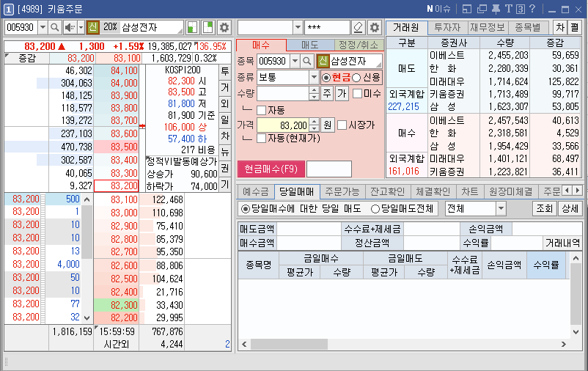Viewport: 588px width, 371px height.
Task: Open the 체결확인 tab
Action: pyautogui.click(x=433, y=191)
